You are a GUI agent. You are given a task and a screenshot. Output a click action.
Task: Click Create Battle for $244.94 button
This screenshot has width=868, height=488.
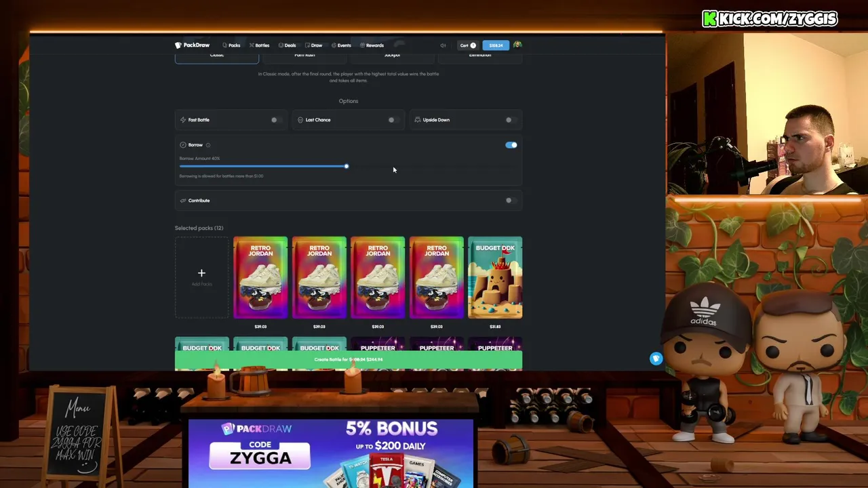(x=349, y=359)
